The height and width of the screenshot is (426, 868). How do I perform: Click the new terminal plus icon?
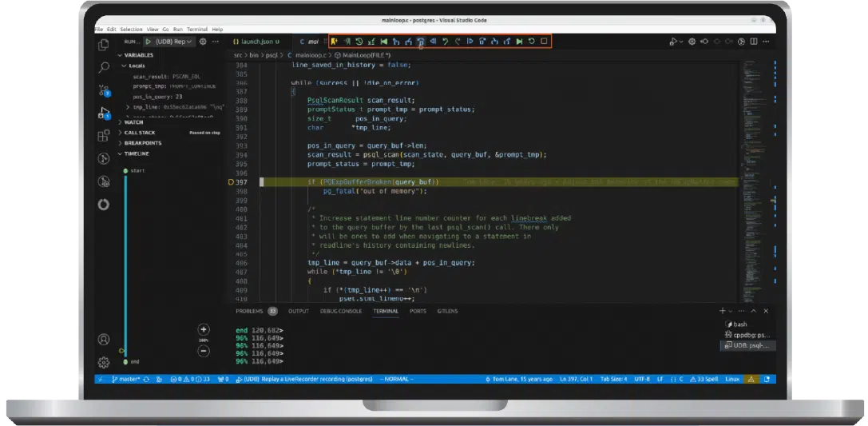723,312
